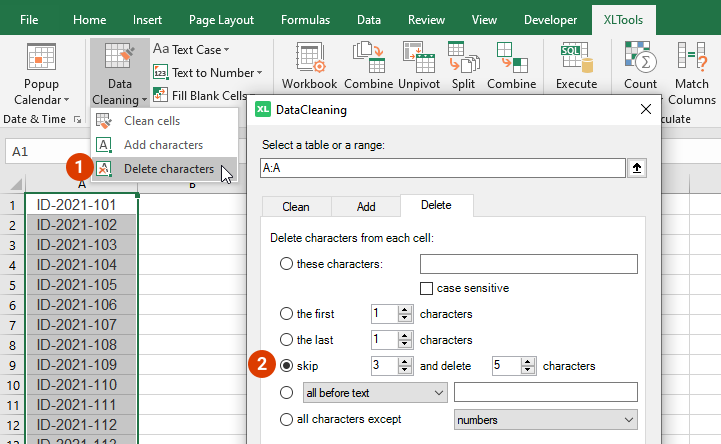Viewport: 721px width, 444px height.
Task: Select the 'these characters' radio button
Action: click(x=286, y=264)
